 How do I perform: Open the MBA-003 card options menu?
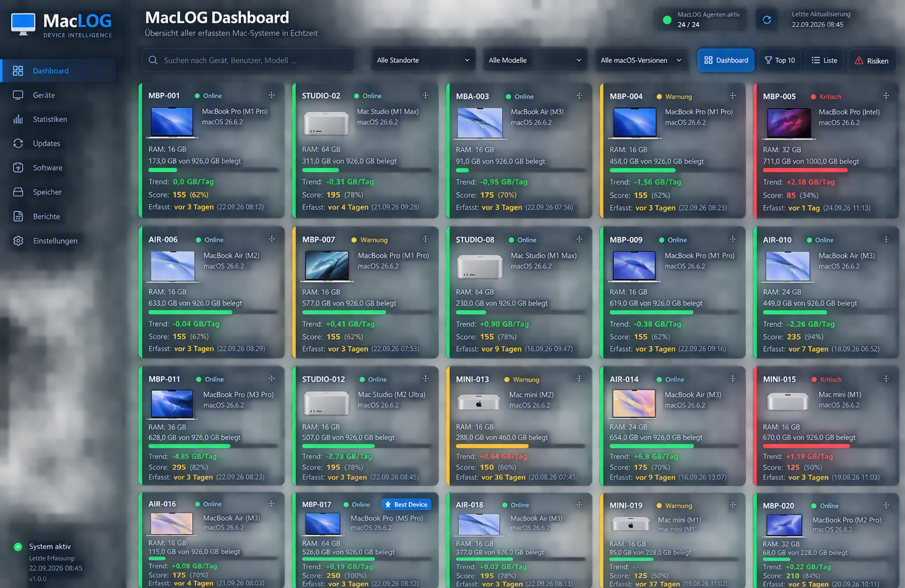click(579, 95)
